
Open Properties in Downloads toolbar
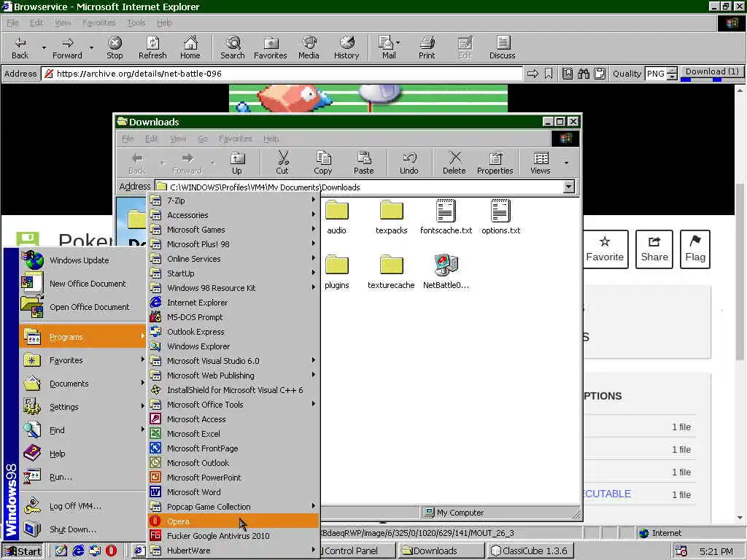point(495,163)
